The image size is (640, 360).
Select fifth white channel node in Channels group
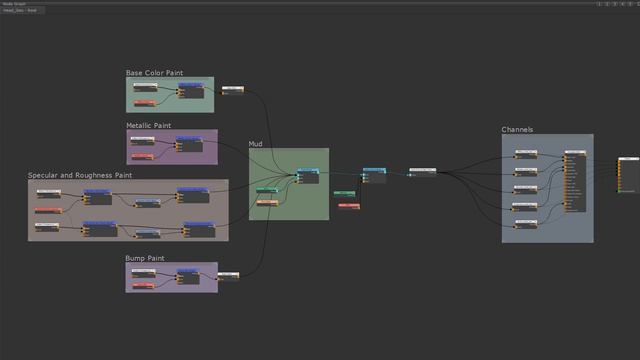coord(526,224)
